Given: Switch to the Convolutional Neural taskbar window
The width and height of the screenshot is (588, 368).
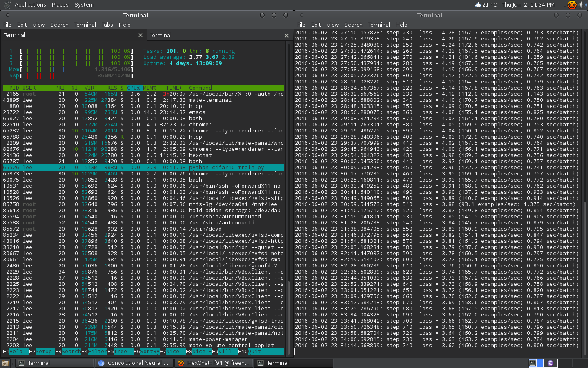Looking at the screenshot, I should 134,363.
